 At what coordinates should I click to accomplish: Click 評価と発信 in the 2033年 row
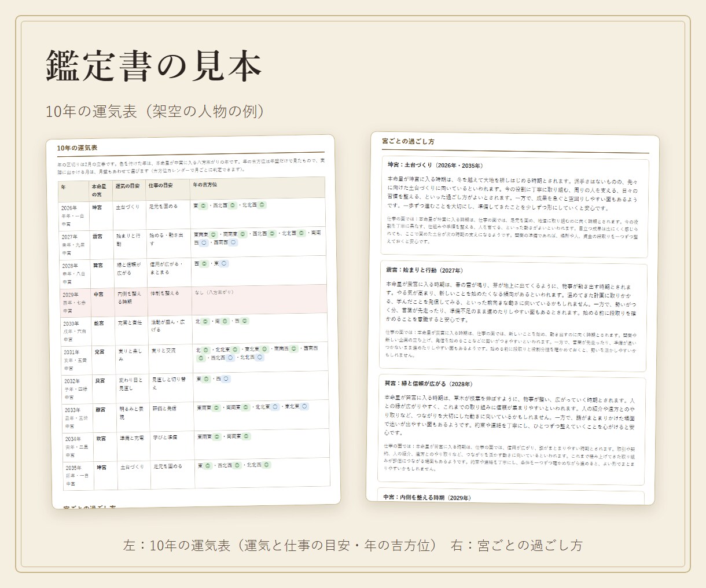pos(164,408)
